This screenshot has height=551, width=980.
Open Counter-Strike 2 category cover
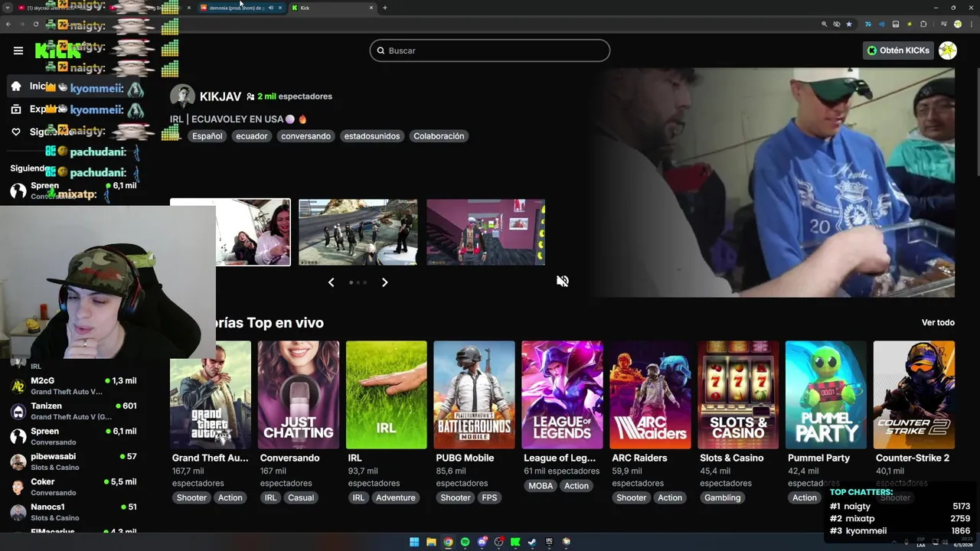coord(914,395)
